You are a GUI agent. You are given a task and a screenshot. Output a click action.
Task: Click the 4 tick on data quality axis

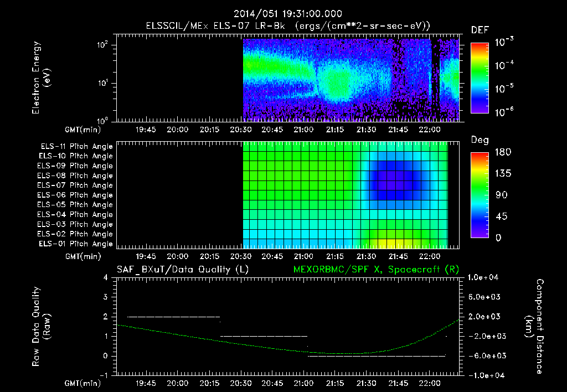105,278
